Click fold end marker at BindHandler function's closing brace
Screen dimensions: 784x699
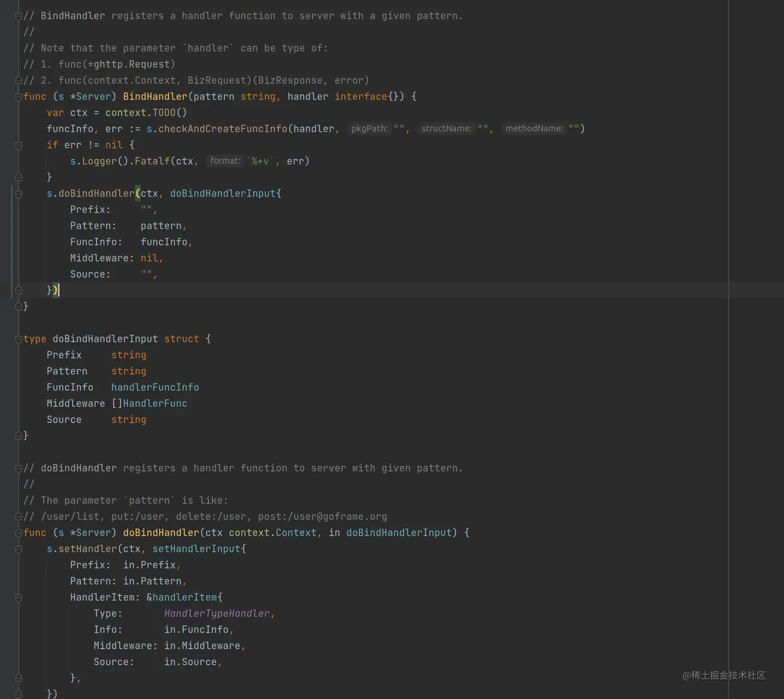tap(19, 306)
